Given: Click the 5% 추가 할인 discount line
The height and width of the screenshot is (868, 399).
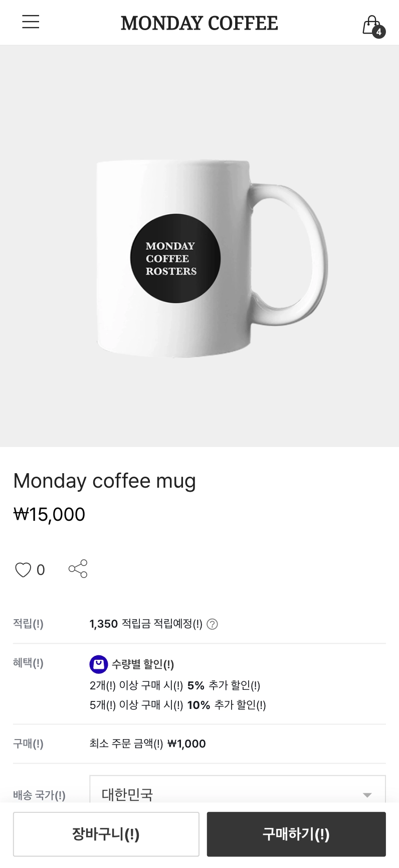Looking at the screenshot, I should pos(175,685).
